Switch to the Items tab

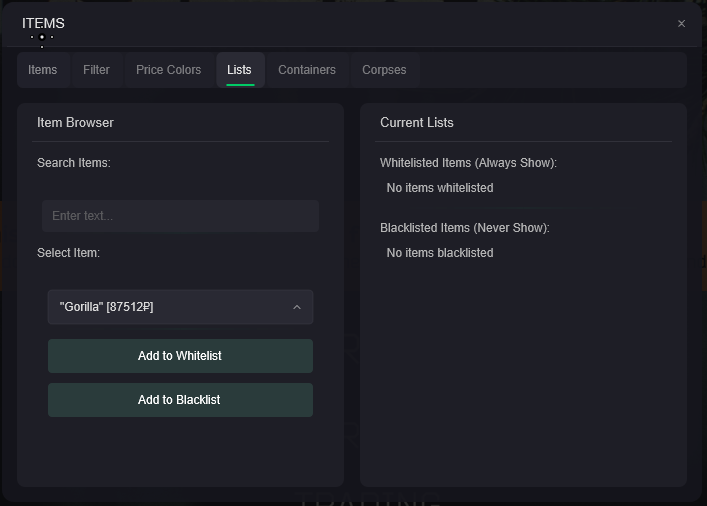coord(43,70)
